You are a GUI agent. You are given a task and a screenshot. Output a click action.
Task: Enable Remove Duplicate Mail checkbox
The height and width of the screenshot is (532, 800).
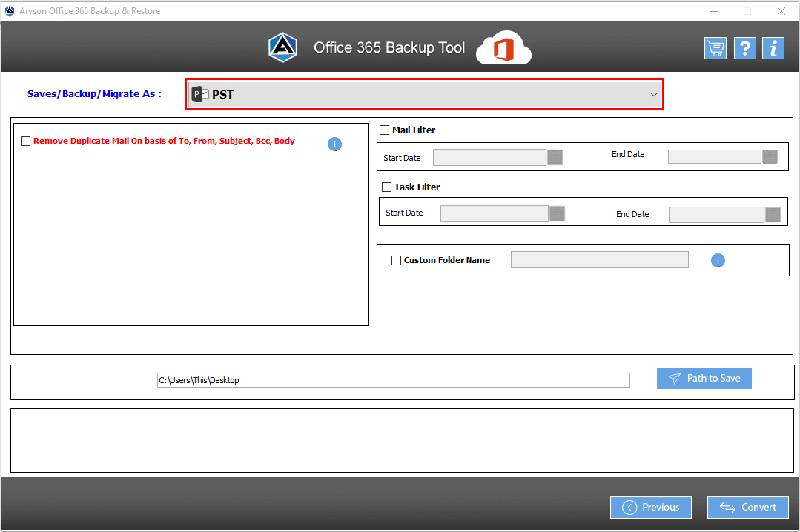pyautogui.click(x=25, y=142)
